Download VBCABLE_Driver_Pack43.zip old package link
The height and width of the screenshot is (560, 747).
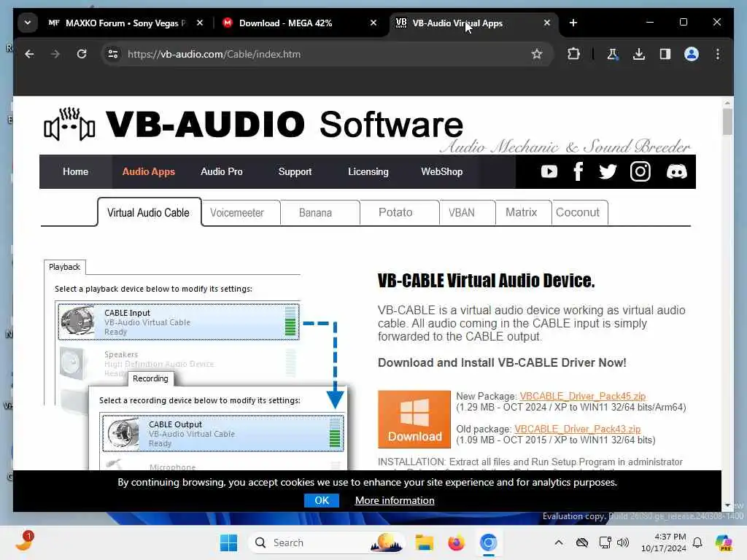point(578,429)
